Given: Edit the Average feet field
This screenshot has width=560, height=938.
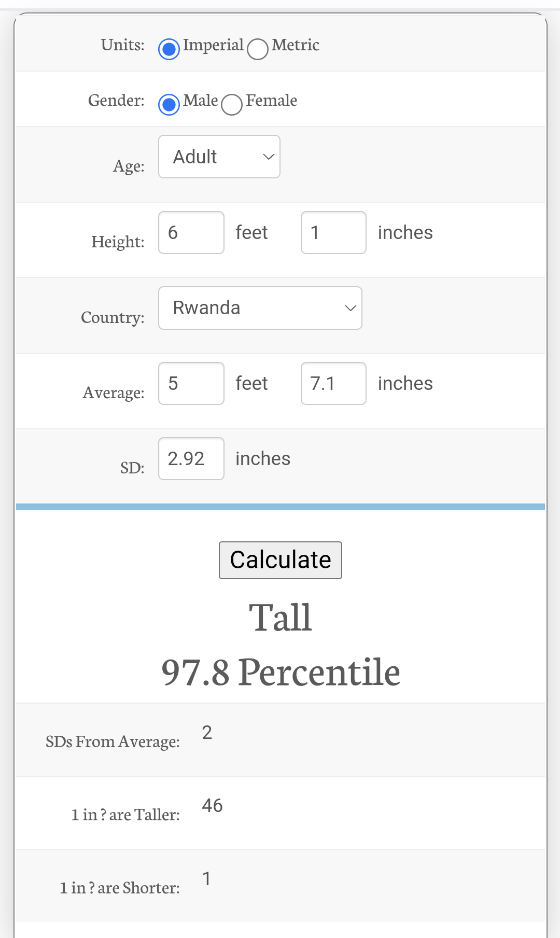Looking at the screenshot, I should pos(191,383).
